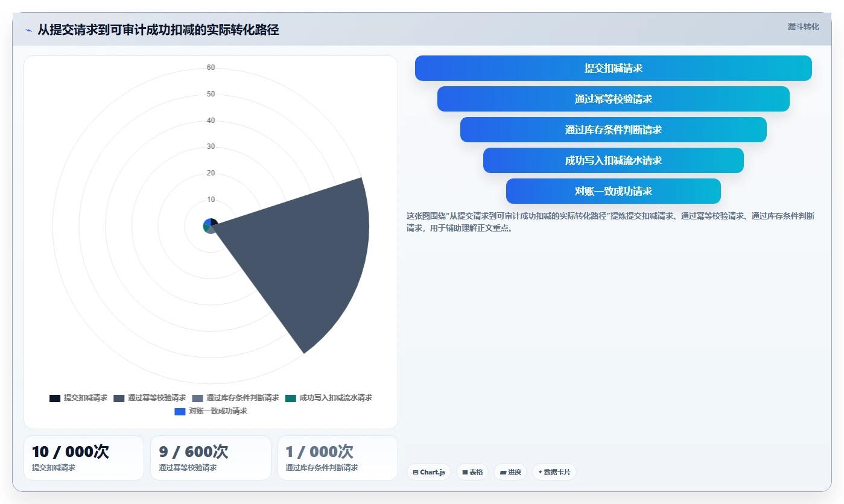Click the 表格 chip

tap(472, 472)
